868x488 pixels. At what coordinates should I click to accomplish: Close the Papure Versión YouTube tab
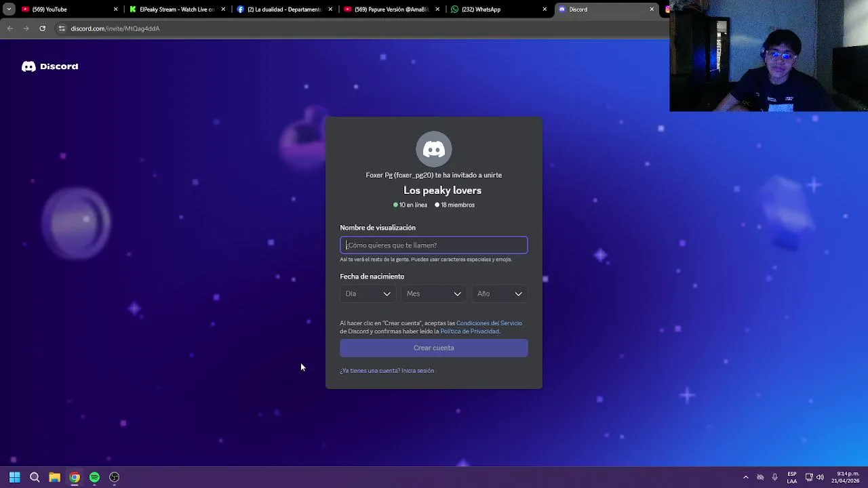(437, 9)
